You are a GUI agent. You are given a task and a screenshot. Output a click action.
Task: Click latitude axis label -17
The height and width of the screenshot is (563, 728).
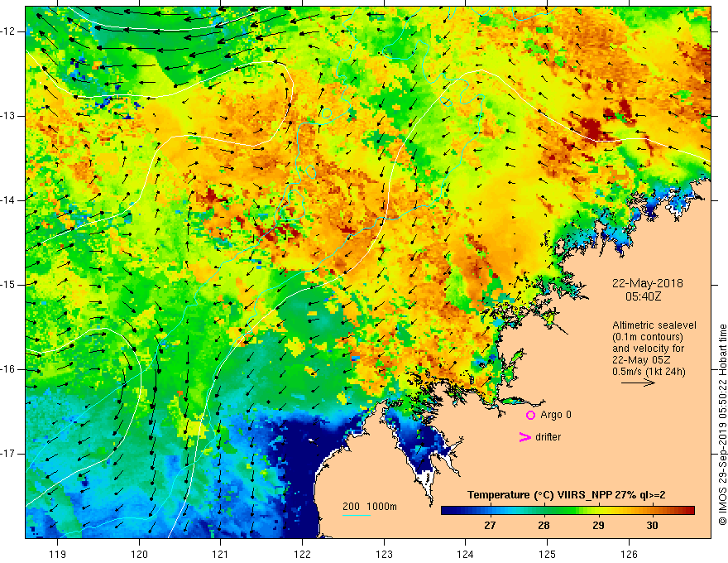[x=8, y=454]
